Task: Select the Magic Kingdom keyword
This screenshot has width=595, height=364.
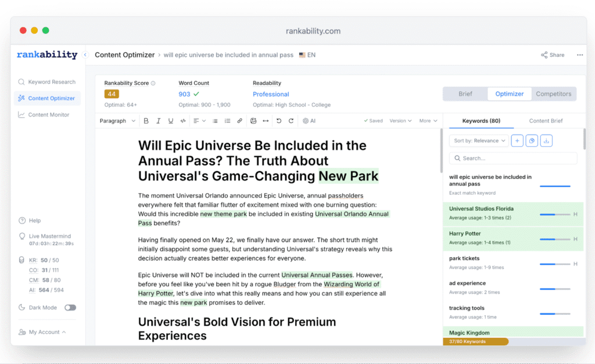Action: point(513,332)
